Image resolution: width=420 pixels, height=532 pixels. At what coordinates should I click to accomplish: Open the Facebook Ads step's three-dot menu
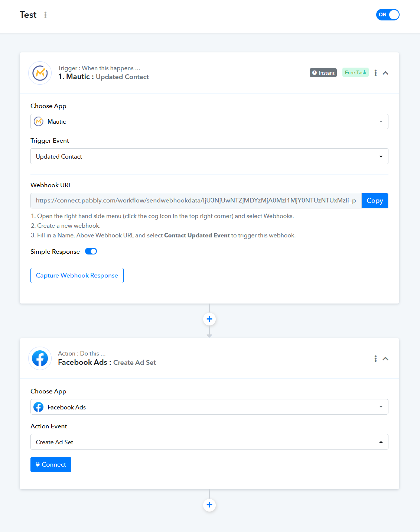375,359
